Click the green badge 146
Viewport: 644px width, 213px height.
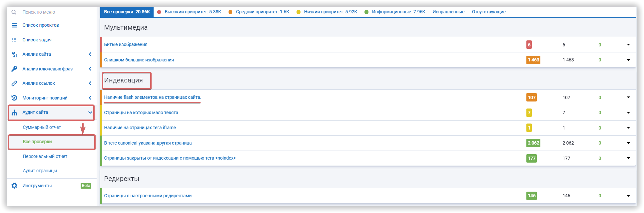(532, 196)
